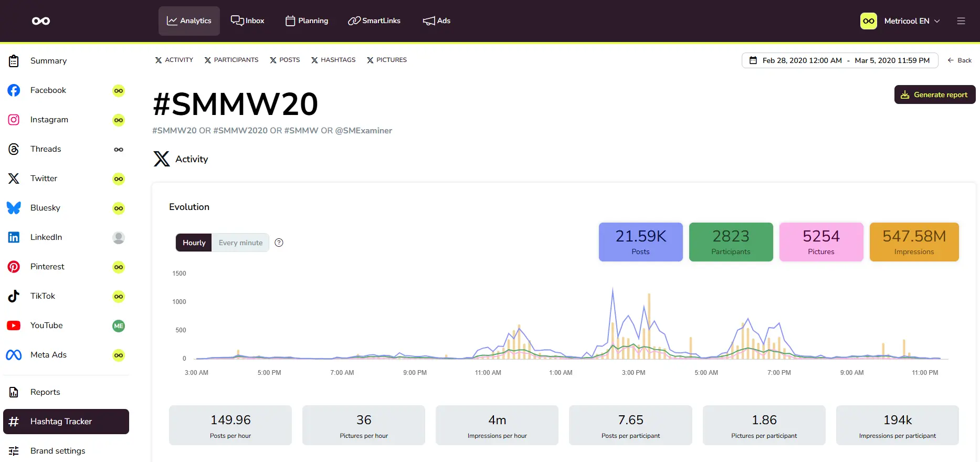Screen dimensions: 980x462
Task: Select Hashtag Tracker in the sidebar
Action: click(x=66, y=422)
